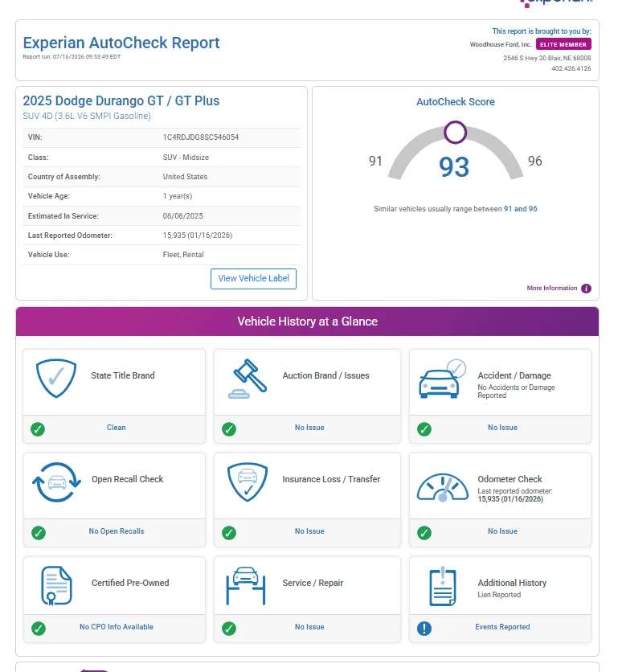Screen dimensions: 618x672
Task: Click the Odometer Check gauge icon
Action: pyautogui.click(x=443, y=487)
